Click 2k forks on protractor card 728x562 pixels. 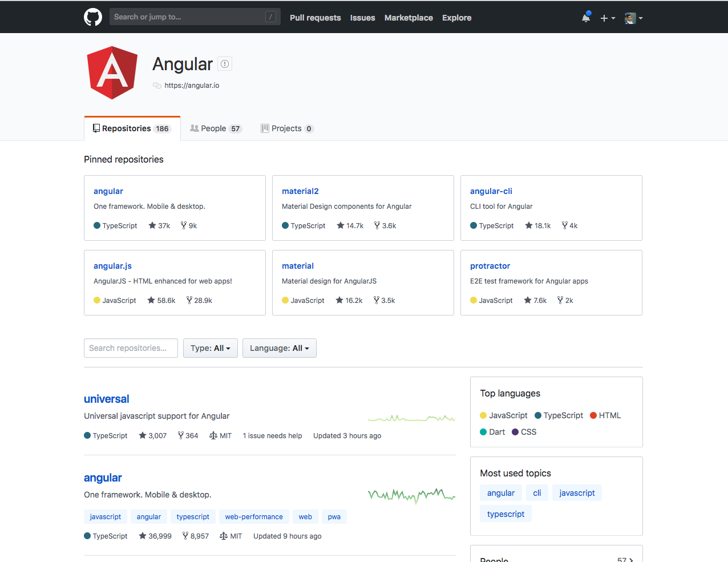click(x=565, y=300)
